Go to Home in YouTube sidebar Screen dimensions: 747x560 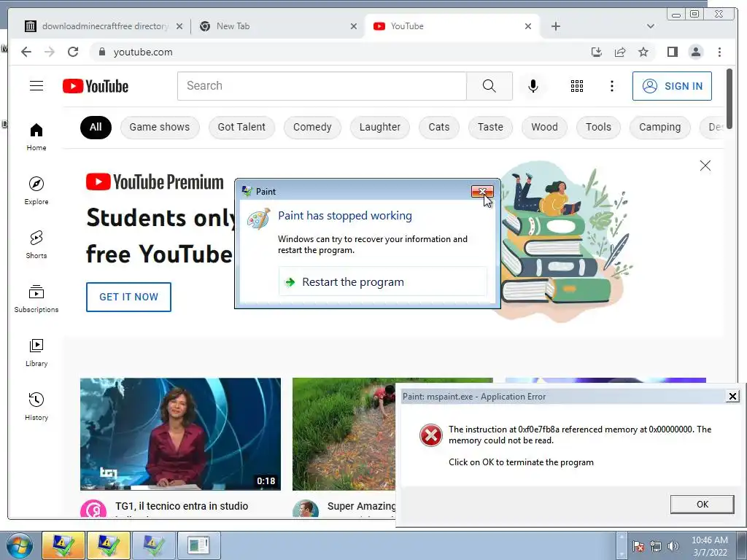pos(36,137)
